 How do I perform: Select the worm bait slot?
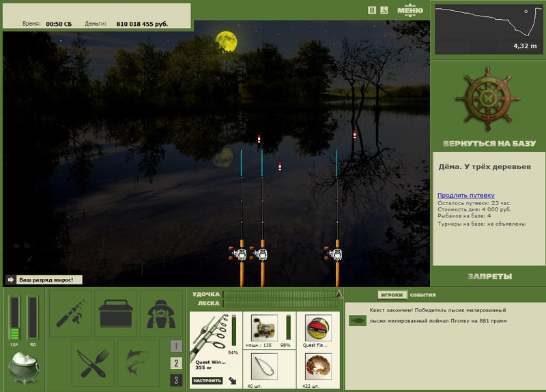click(x=318, y=366)
